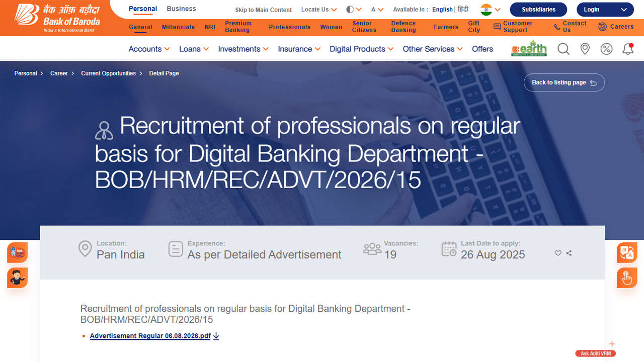Open Contact Us link

(x=570, y=27)
